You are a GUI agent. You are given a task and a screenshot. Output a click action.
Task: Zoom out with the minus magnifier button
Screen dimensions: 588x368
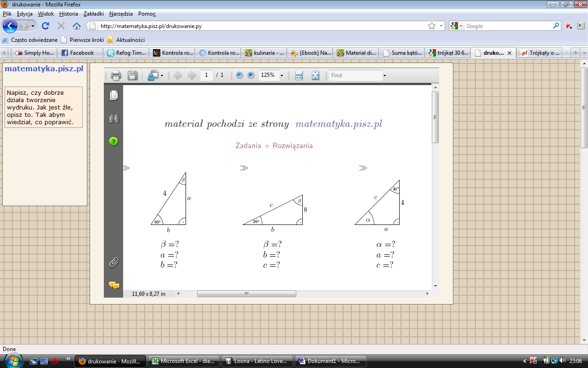[239, 75]
